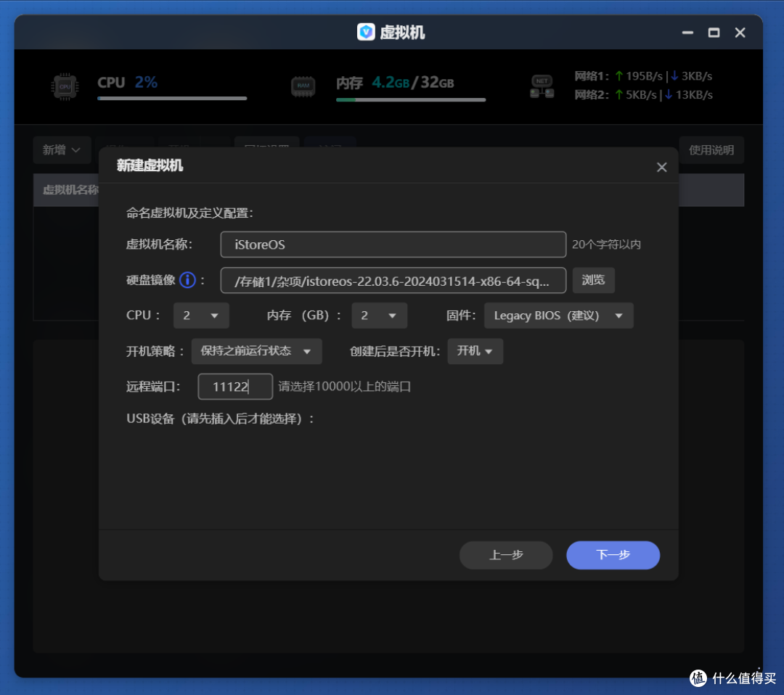The height and width of the screenshot is (695, 784).
Task: Minimize the 虚拟机 window
Action: pyautogui.click(x=687, y=33)
